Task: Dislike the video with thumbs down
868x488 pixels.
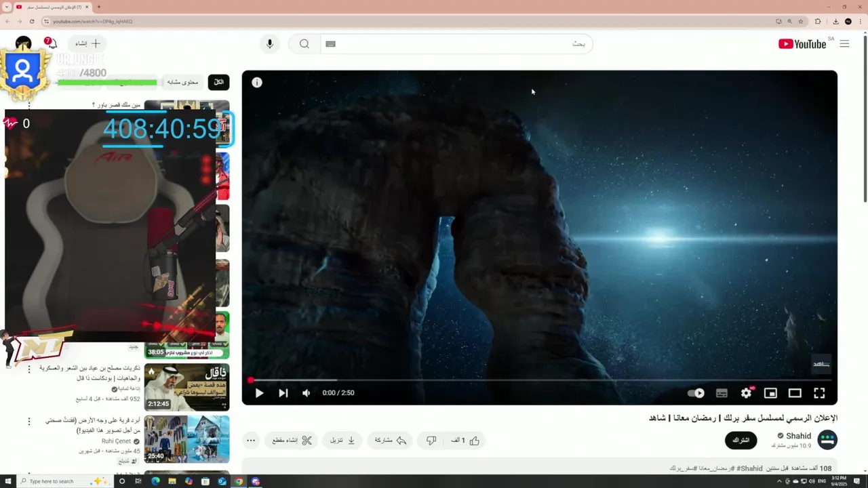Action: [x=431, y=441]
